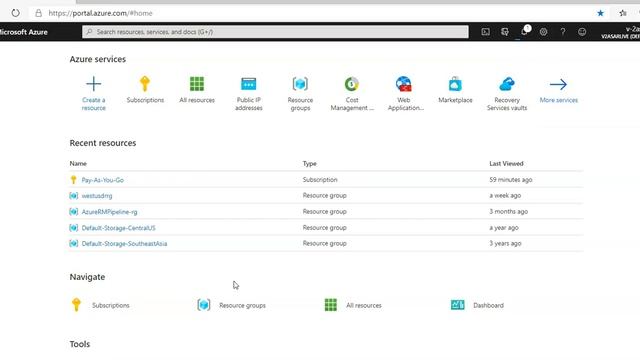Click the westusdrg row resource group icon
The height and width of the screenshot is (360, 640).
coord(73,196)
